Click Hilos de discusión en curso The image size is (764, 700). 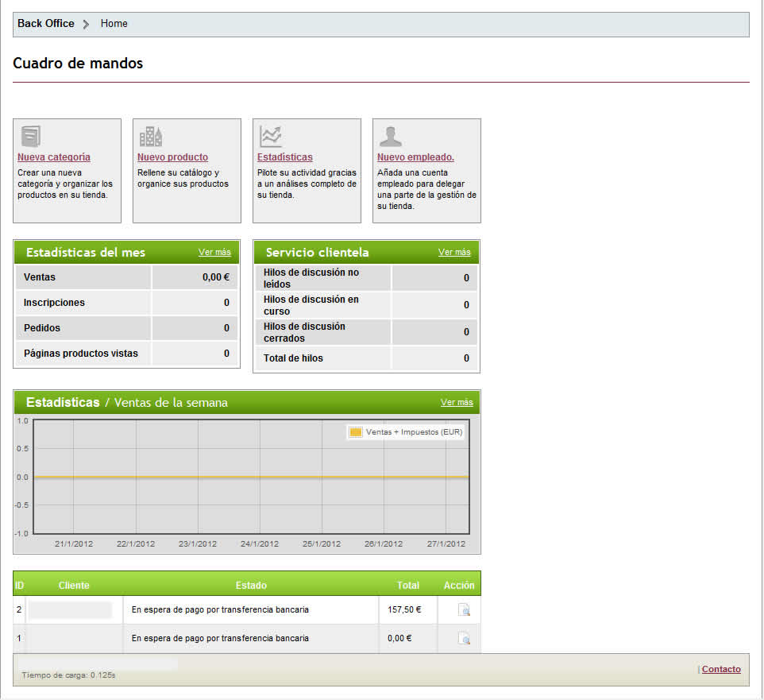coord(311,305)
